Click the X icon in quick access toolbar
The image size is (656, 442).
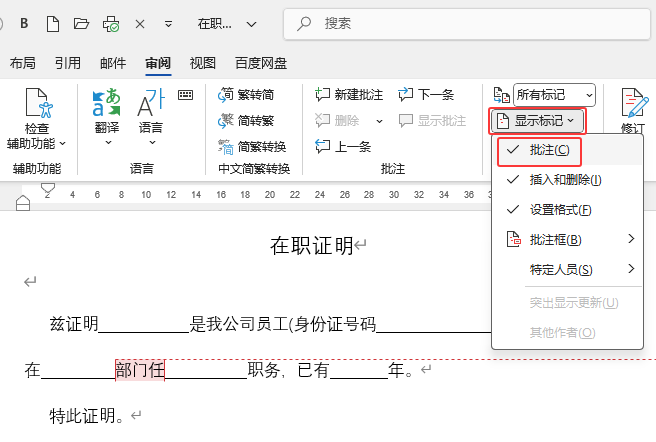[140, 24]
